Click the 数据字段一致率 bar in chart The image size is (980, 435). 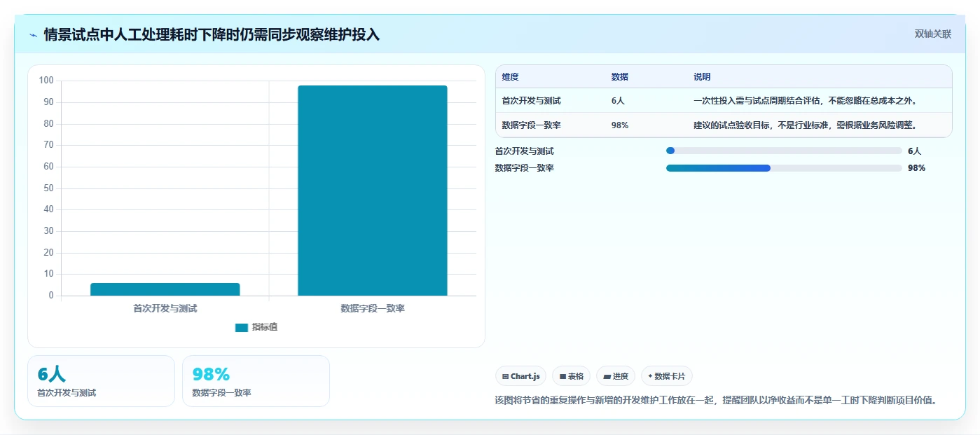pyautogui.click(x=373, y=191)
